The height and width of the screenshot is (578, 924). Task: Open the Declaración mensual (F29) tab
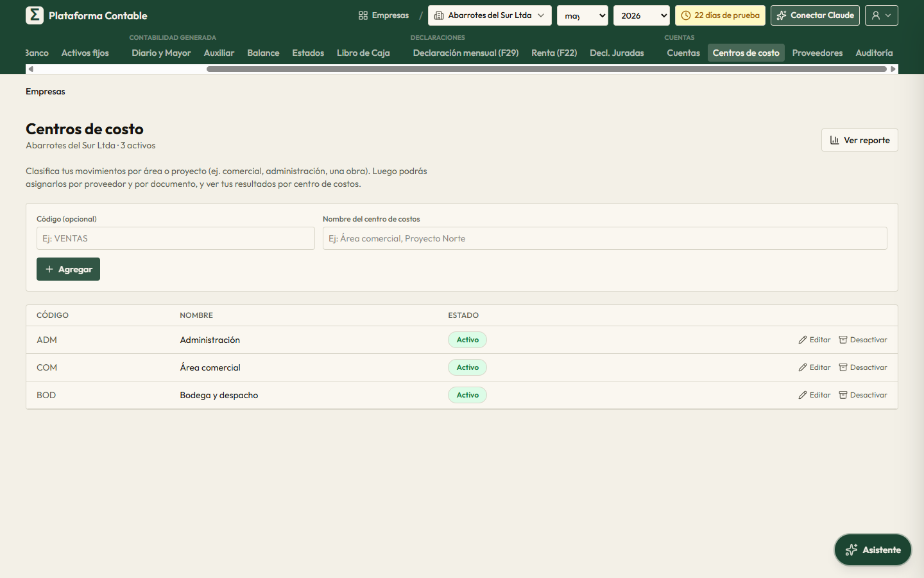pyautogui.click(x=466, y=53)
